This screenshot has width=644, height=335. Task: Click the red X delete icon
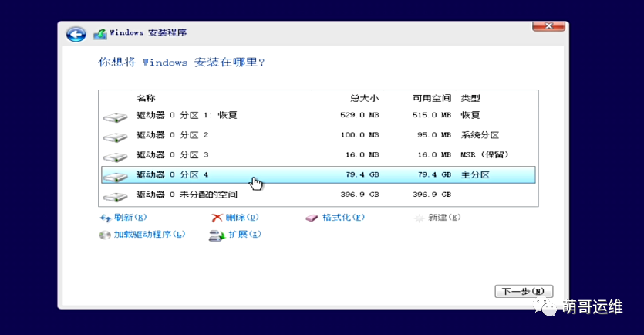tap(217, 218)
